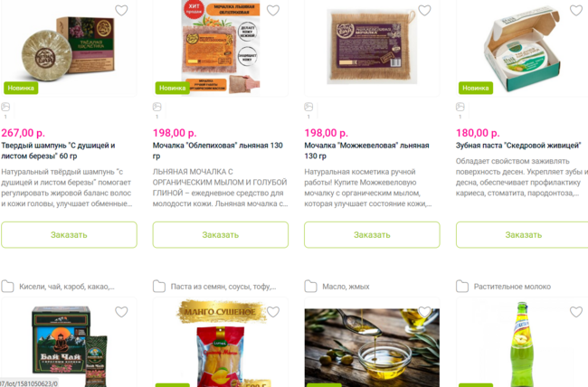
Task: Open photo count icon under Облепиховая мочалка
Action: 157,107
